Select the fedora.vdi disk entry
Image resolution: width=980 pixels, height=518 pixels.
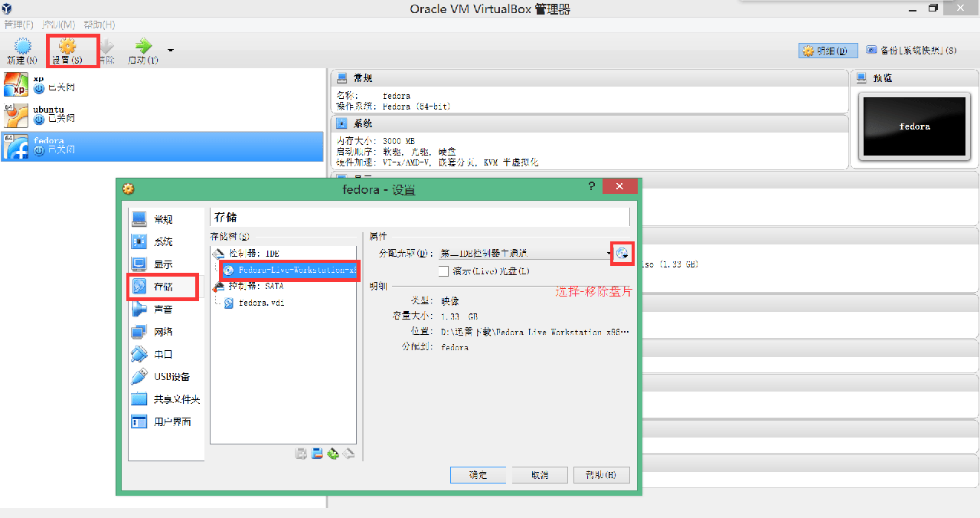point(260,303)
